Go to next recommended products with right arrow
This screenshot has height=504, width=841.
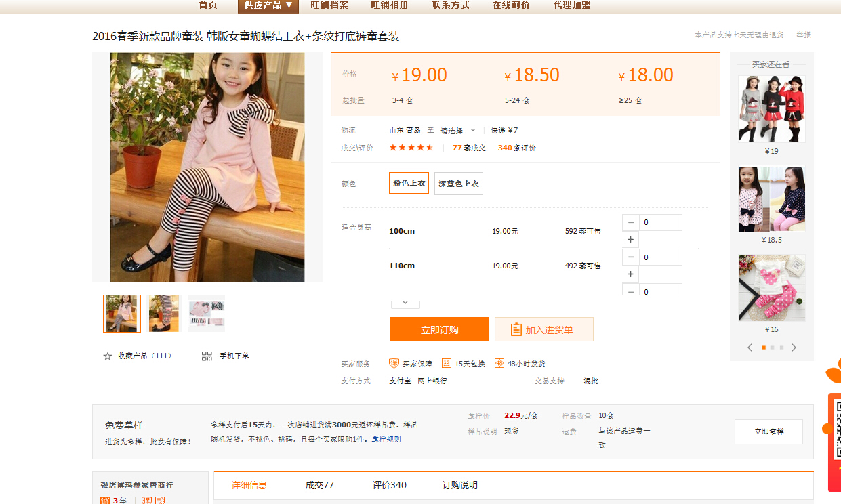coord(794,348)
